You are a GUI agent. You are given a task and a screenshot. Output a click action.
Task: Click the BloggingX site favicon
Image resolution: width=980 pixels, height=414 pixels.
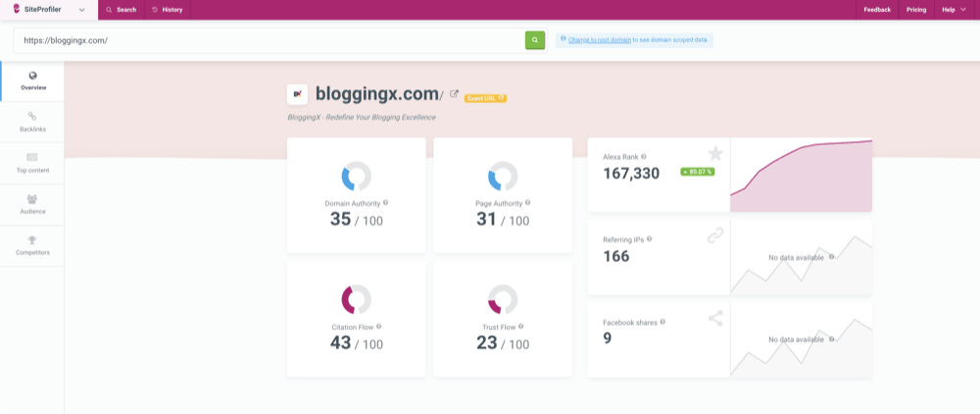(x=297, y=94)
